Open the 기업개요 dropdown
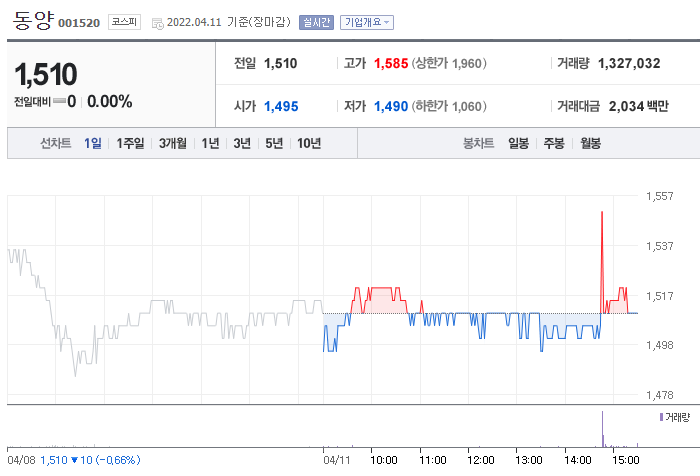The height and width of the screenshot is (476, 700). [x=367, y=22]
